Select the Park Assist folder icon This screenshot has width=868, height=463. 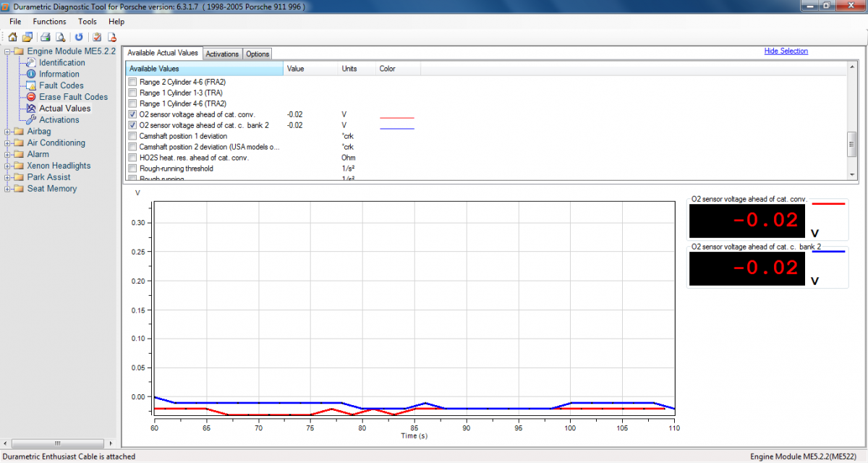tap(20, 177)
